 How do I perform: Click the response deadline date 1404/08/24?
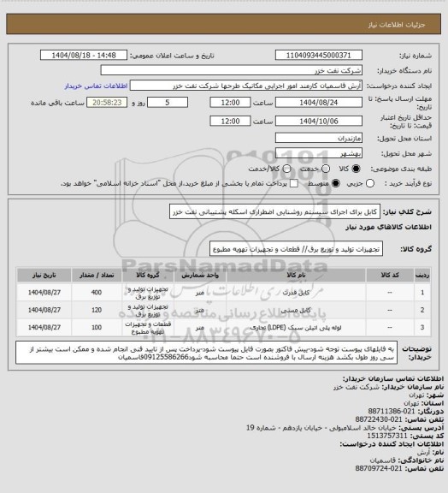click(319, 103)
